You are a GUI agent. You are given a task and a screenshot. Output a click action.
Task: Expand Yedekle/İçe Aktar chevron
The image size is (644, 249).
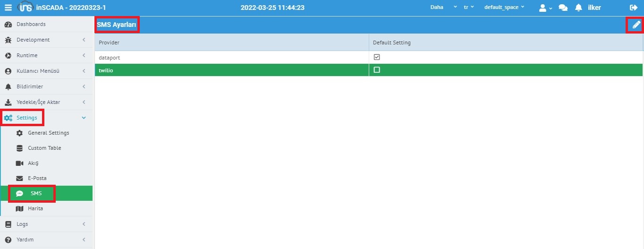coord(84,102)
